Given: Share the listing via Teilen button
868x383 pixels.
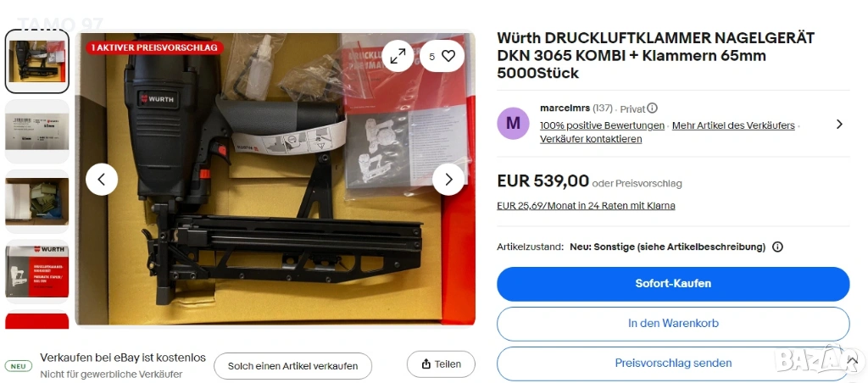Looking at the screenshot, I should pyautogui.click(x=441, y=364).
